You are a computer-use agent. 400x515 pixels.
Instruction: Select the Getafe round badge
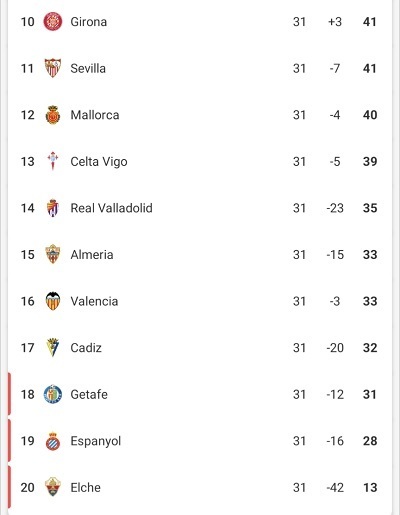pos(53,394)
